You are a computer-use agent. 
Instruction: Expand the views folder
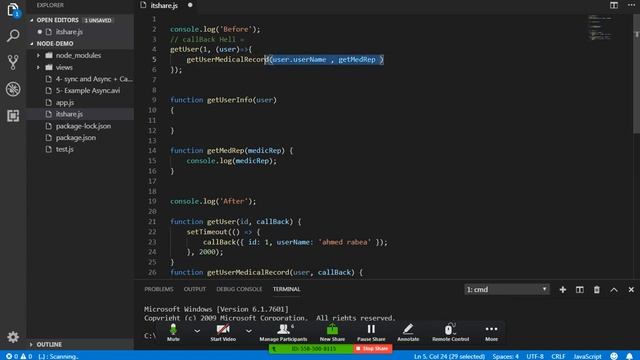coord(39,67)
